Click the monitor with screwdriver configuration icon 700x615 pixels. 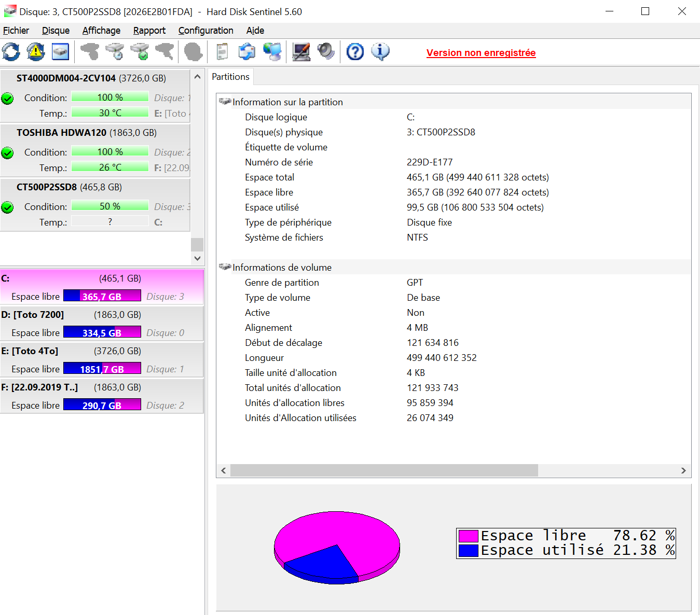click(301, 52)
